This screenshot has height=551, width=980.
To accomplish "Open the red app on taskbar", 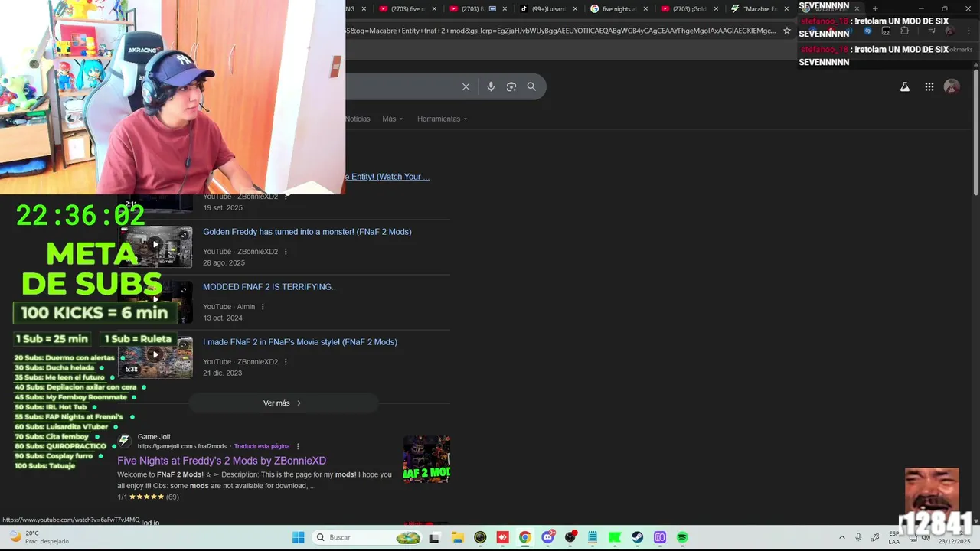I will pyautogui.click(x=502, y=537).
